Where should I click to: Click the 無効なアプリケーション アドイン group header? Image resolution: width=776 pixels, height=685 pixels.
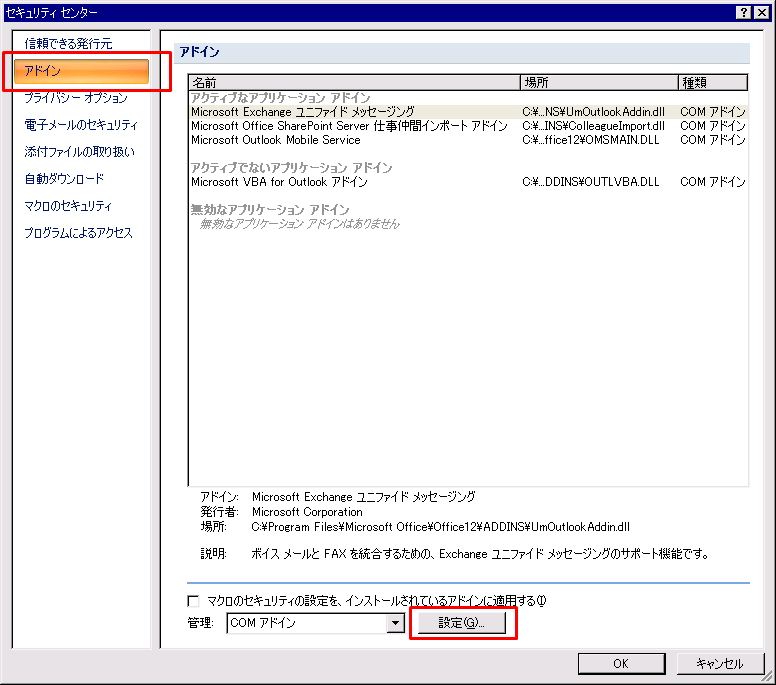click(270, 210)
